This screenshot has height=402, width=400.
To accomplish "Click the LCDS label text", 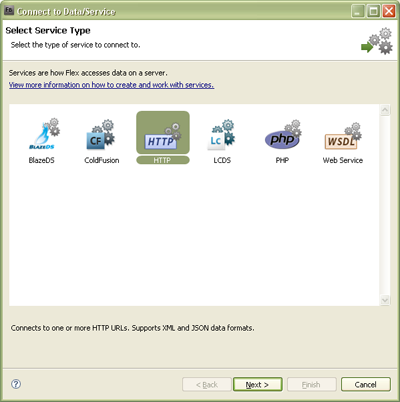I will tap(222, 160).
